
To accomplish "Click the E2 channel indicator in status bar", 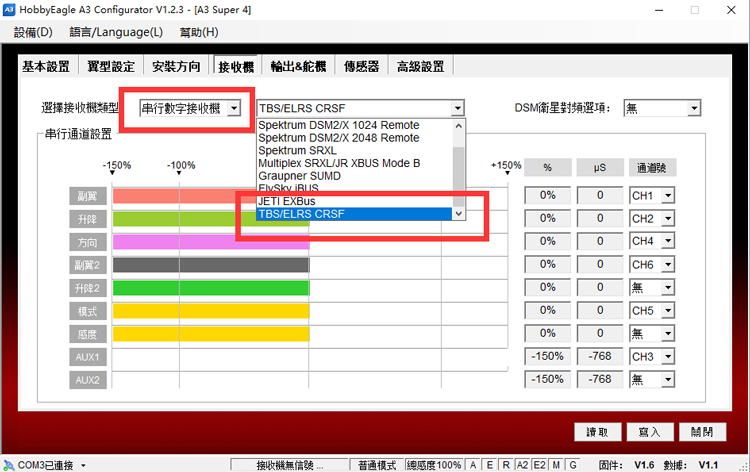I will (x=539, y=465).
